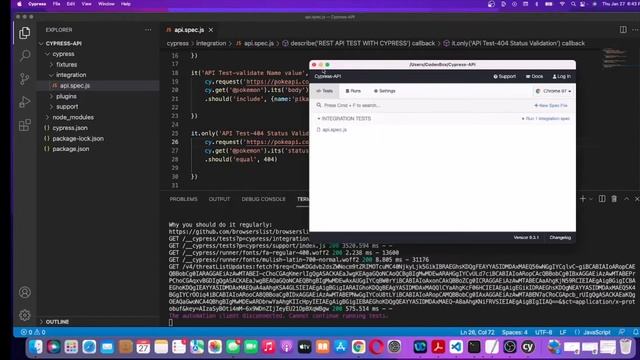Open Google Chrome from the Dock
Image resolution: width=640 pixels, height=360 pixels.
pyautogui.click(x=358, y=347)
